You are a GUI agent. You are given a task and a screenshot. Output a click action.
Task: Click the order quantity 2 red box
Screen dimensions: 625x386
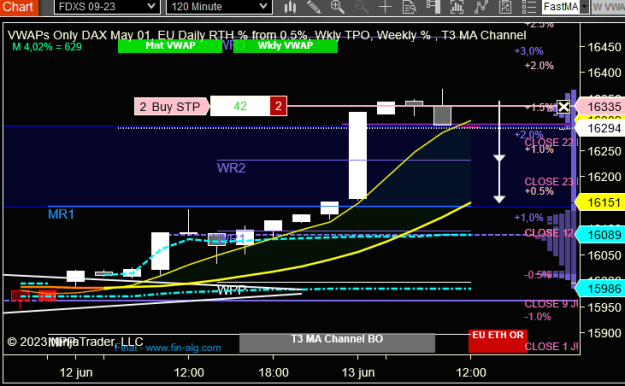point(278,106)
